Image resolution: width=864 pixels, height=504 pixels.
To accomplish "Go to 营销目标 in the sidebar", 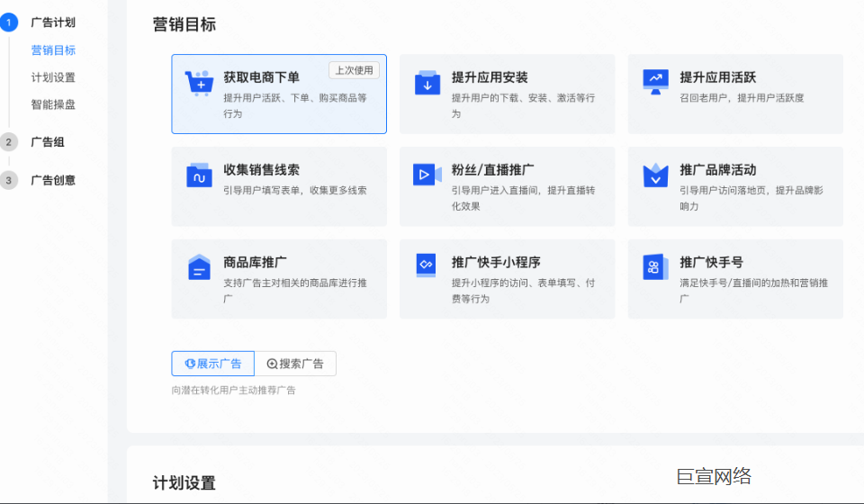I will 53,50.
